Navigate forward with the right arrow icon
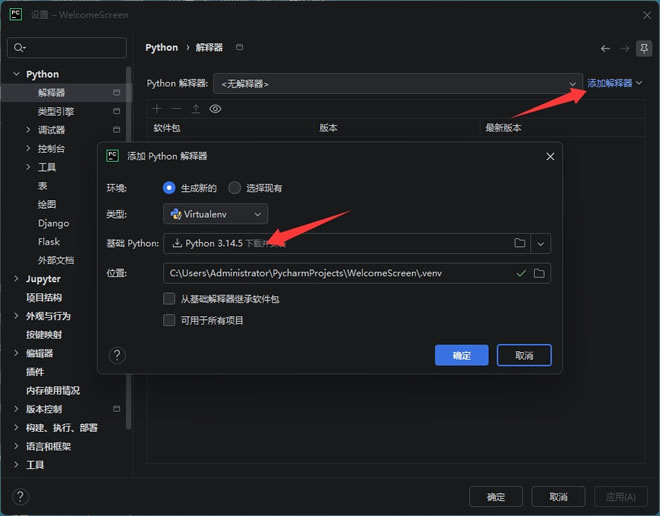Image resolution: width=660 pixels, height=516 pixels. coord(625,48)
